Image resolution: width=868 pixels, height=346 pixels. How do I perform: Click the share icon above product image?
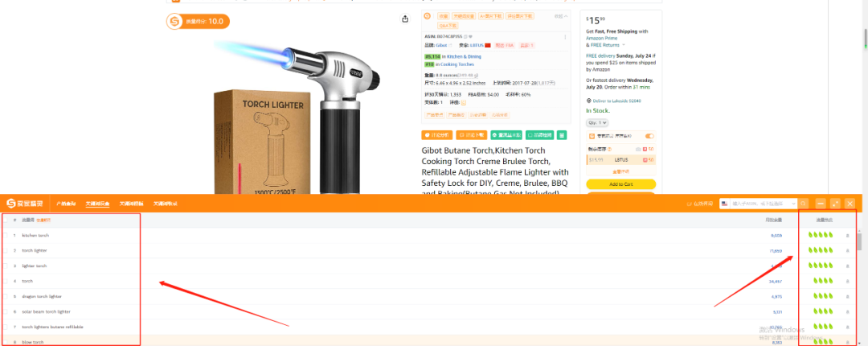click(x=405, y=19)
